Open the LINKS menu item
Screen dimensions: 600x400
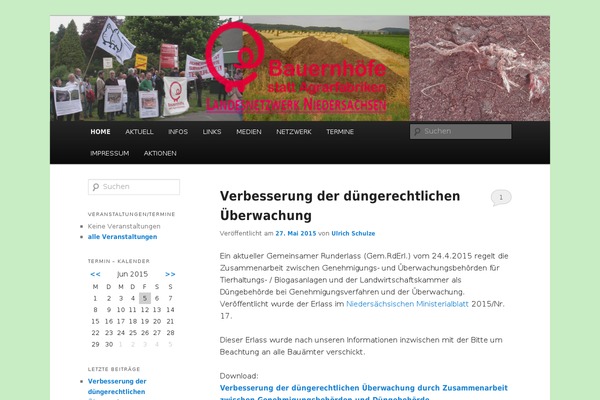pos(212,132)
